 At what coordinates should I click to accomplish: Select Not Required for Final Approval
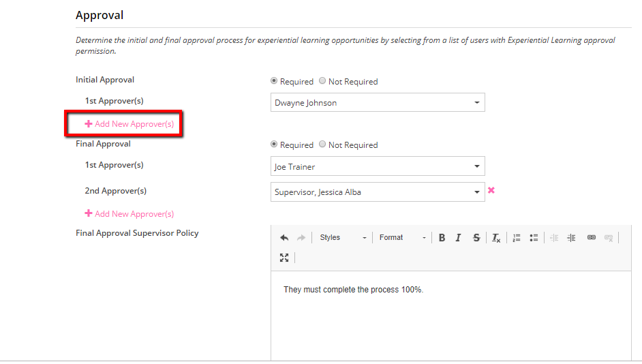pos(322,145)
